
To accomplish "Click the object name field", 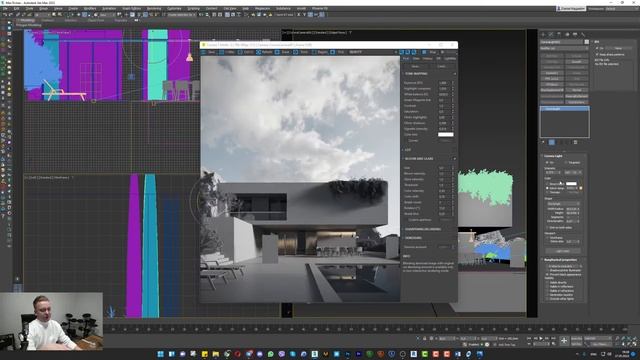I will pyautogui.click(x=562, y=42).
